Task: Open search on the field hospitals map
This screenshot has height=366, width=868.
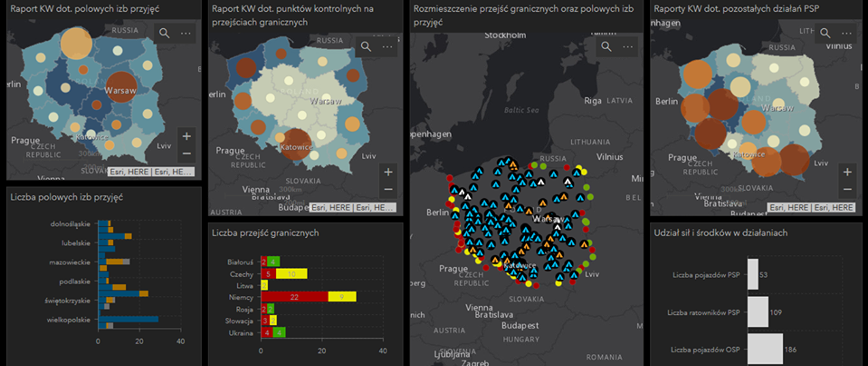Action: 165,33
